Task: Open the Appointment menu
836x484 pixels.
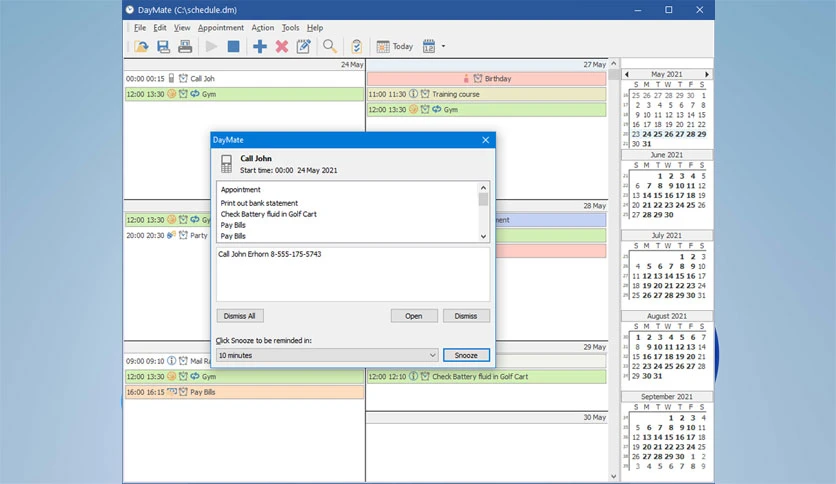Action: (x=221, y=28)
